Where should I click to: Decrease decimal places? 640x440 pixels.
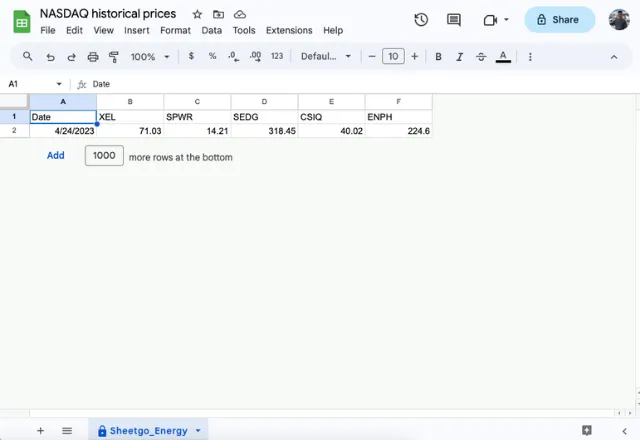coord(233,57)
